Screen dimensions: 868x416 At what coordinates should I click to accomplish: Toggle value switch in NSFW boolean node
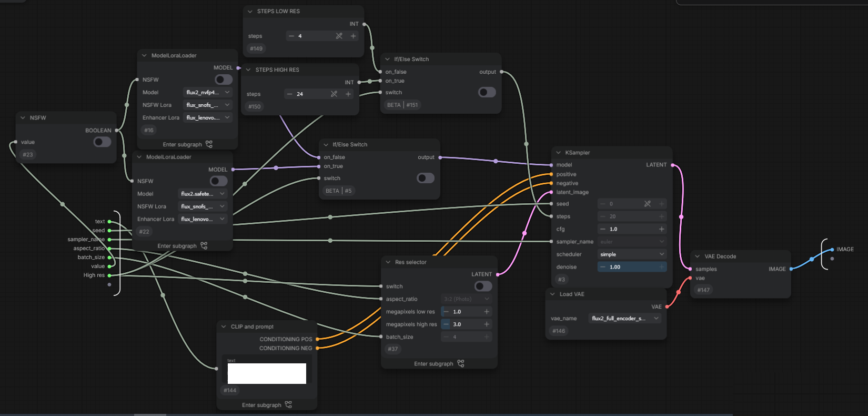[x=102, y=142]
